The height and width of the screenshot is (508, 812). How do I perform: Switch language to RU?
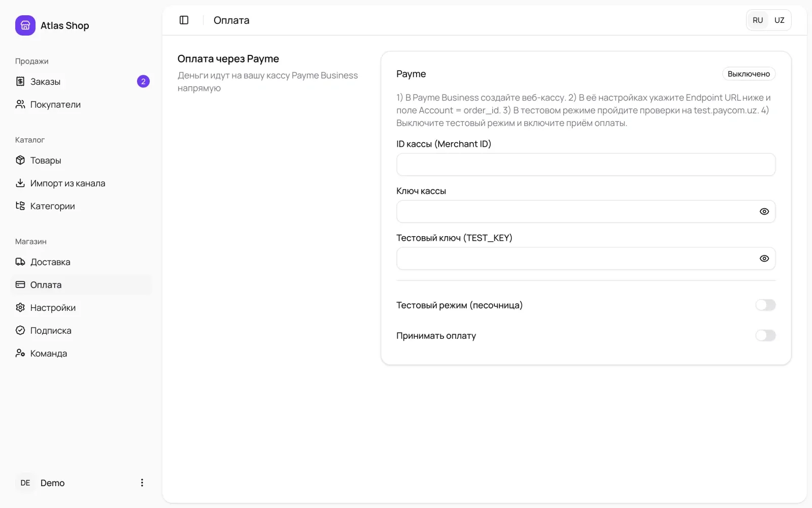pos(758,20)
